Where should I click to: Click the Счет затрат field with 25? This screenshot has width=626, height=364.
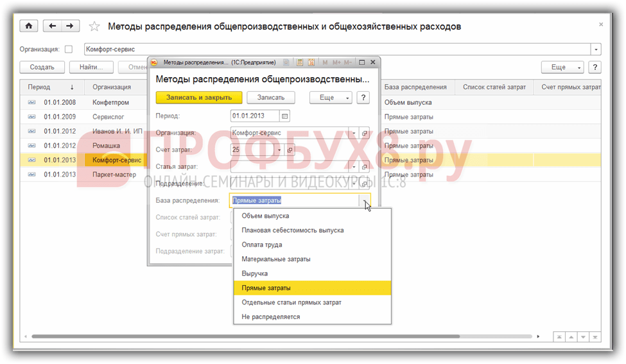click(x=252, y=150)
